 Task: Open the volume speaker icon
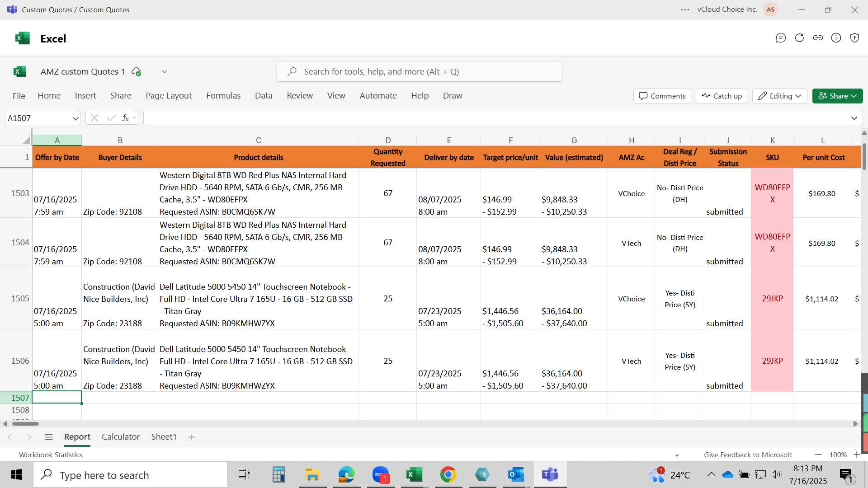(x=776, y=474)
